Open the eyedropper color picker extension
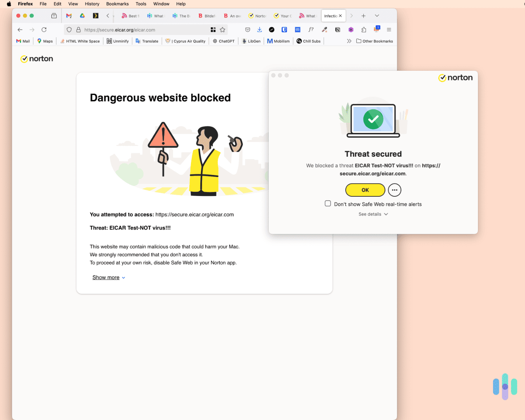The image size is (525, 420). 324,30
